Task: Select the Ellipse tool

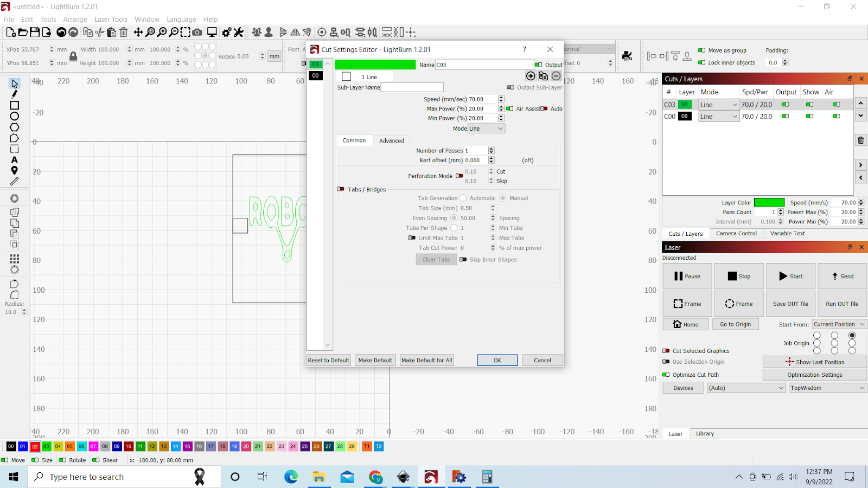Action: 15,116
